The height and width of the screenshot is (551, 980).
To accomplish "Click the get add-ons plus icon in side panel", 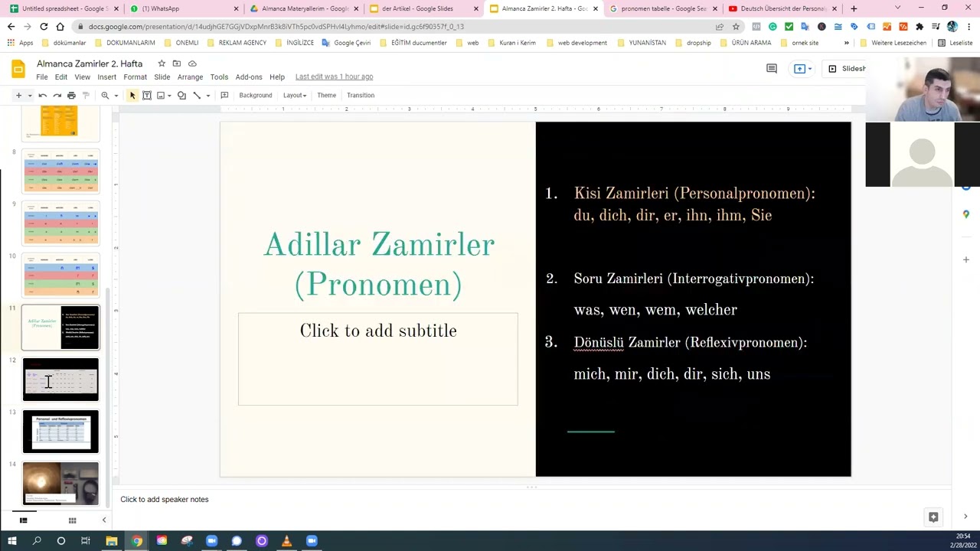I will [966, 260].
